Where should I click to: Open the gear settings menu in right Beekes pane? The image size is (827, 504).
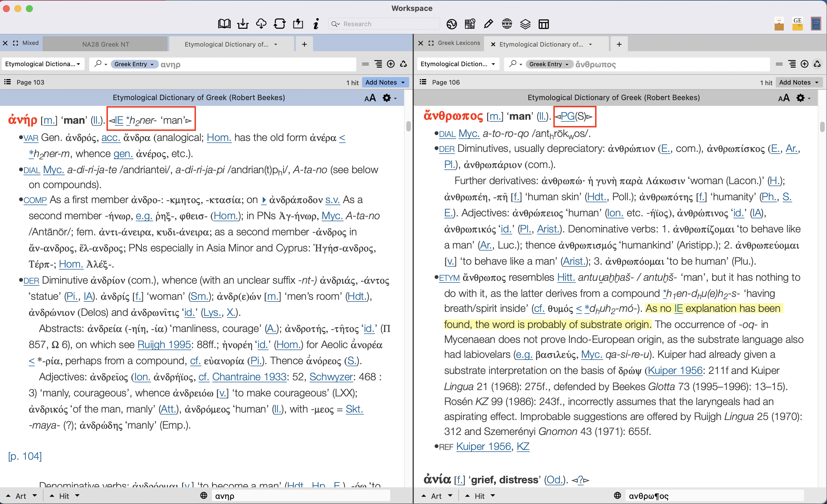800,98
